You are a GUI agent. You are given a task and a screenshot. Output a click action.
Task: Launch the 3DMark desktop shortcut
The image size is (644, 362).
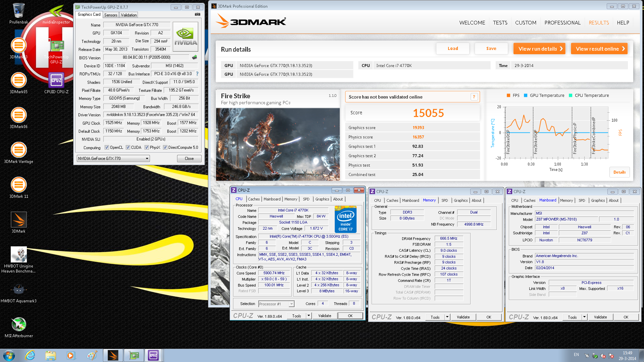(18, 223)
